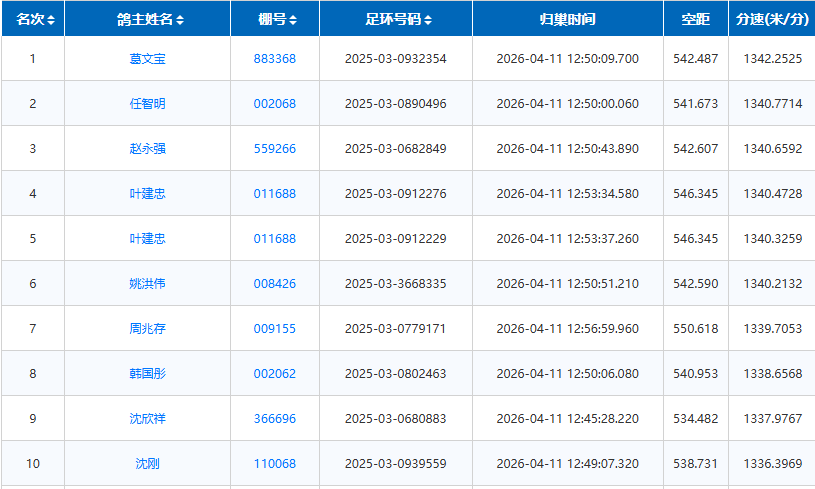Click the 分速(米/分) column header
The height and width of the screenshot is (489, 815).
pyautogui.click(x=772, y=19)
